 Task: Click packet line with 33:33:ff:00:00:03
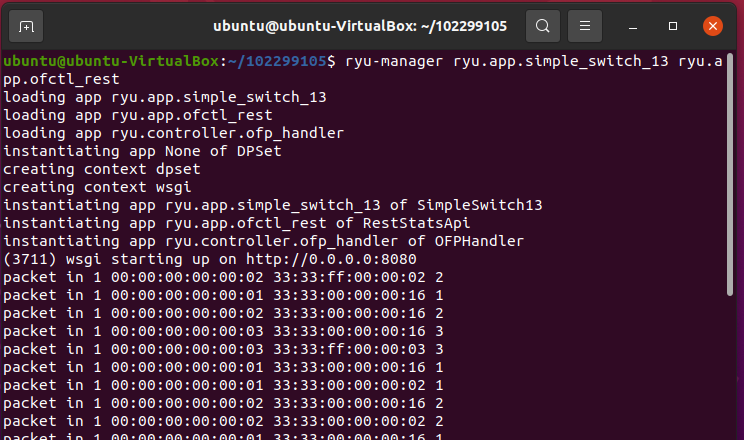click(222, 348)
